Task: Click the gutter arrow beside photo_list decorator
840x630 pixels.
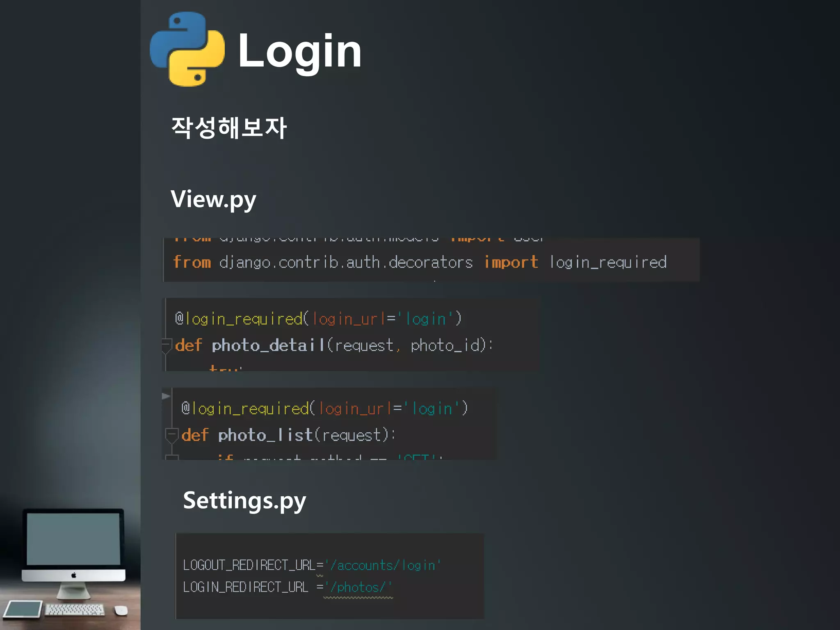Action: coord(166,396)
